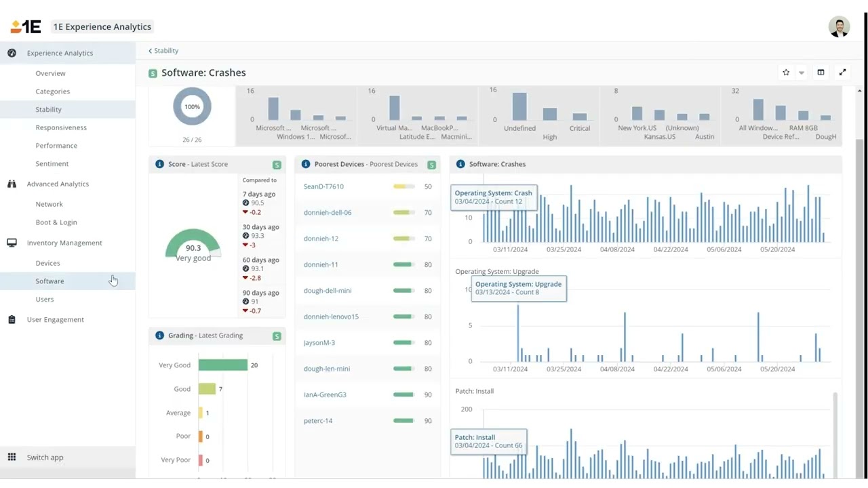The width and height of the screenshot is (868, 488).
Task: Open device donnieh-12
Action: point(321,239)
